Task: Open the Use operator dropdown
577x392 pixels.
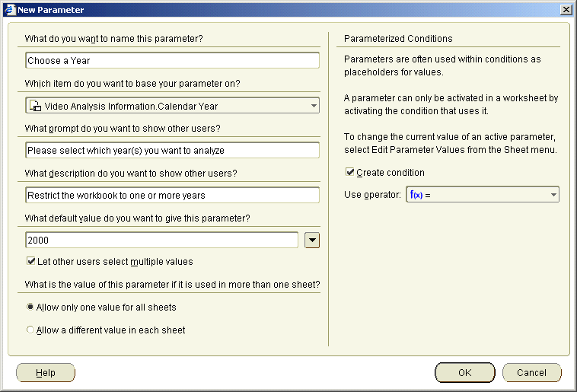Action: coord(483,194)
